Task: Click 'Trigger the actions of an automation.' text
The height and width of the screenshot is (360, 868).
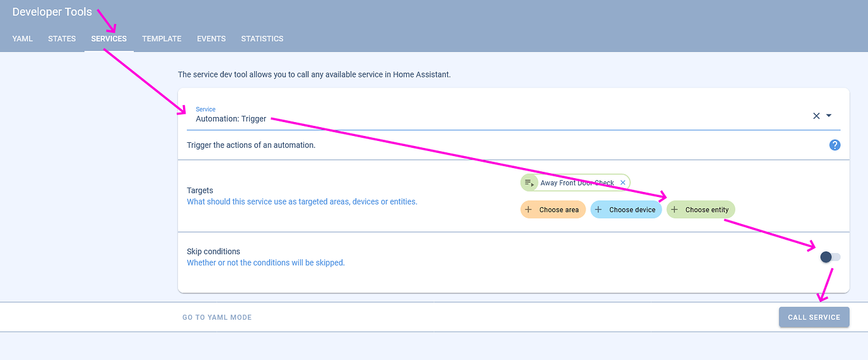Action: point(251,145)
